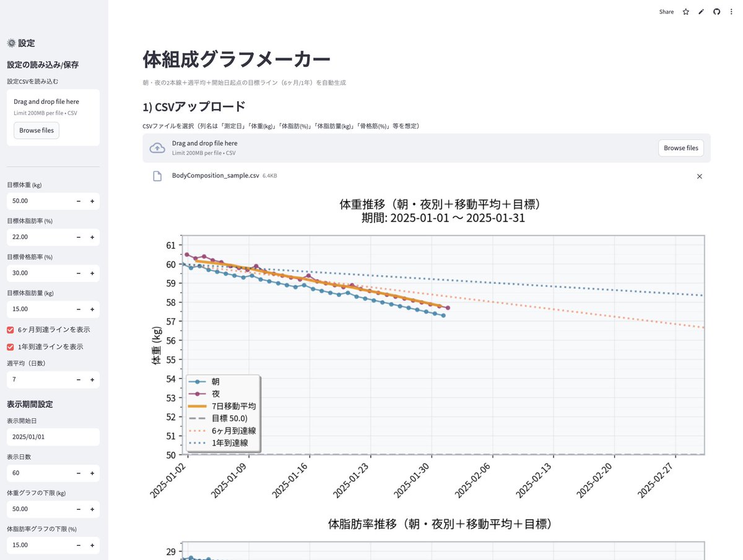Image resolution: width=743 pixels, height=560 pixels.
Task: Click the Share button in header
Action: [666, 12]
